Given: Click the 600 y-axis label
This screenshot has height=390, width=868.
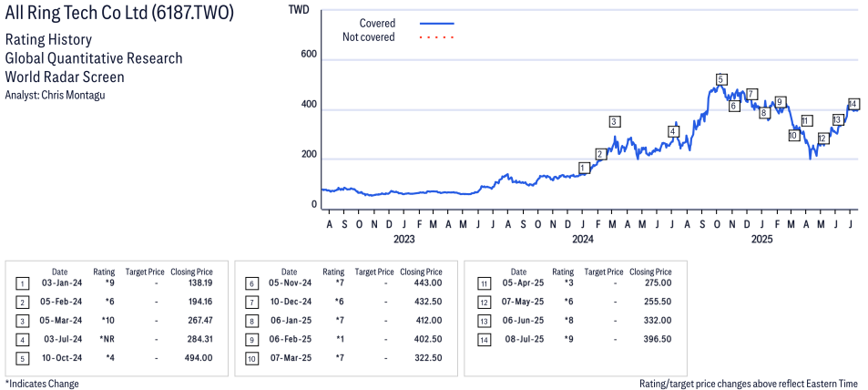Looking at the screenshot, I should [310, 55].
